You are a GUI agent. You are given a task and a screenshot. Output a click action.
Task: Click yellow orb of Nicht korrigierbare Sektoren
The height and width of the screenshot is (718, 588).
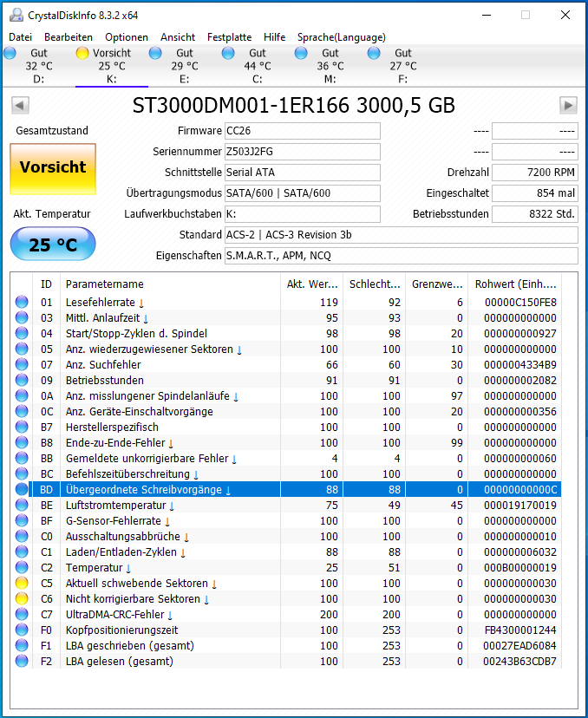tap(22, 598)
